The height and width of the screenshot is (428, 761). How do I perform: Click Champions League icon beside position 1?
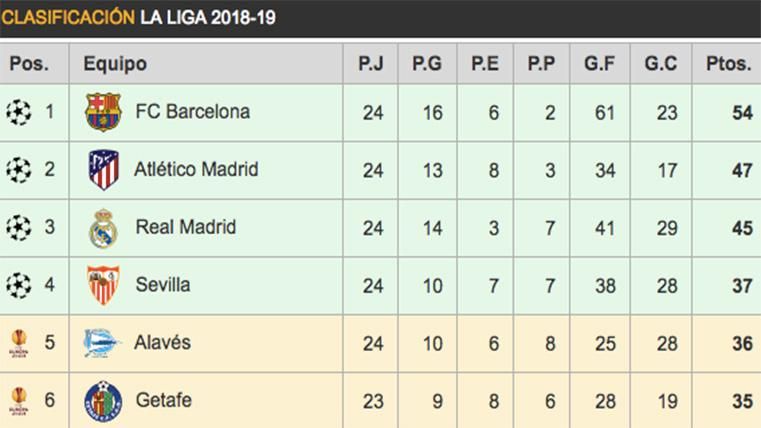(19, 112)
